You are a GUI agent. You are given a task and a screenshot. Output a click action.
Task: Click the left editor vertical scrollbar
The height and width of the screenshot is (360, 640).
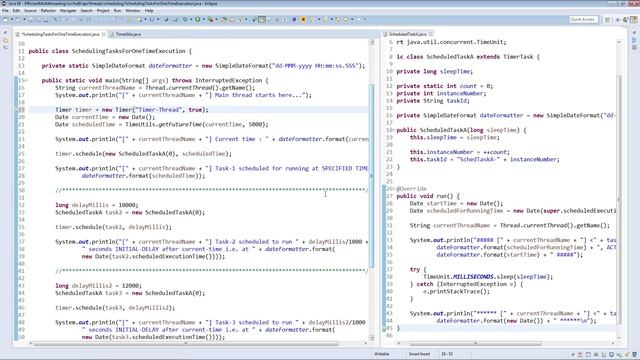[371, 176]
